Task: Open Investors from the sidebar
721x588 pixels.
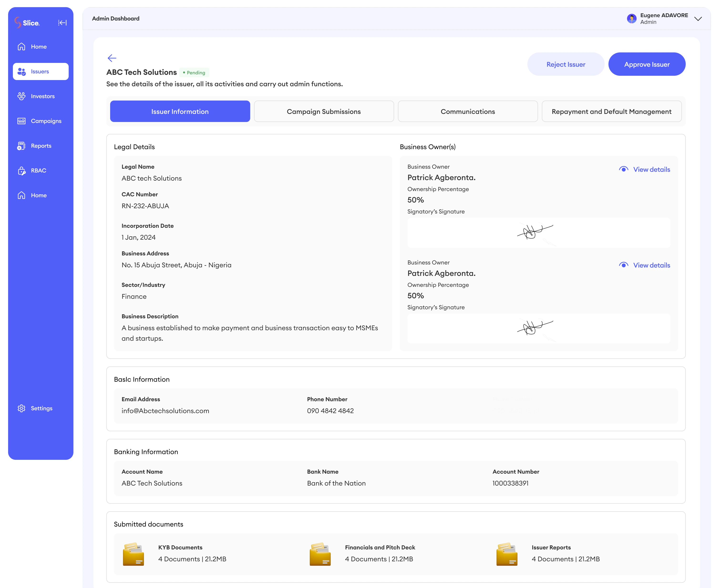Action: 42,96
